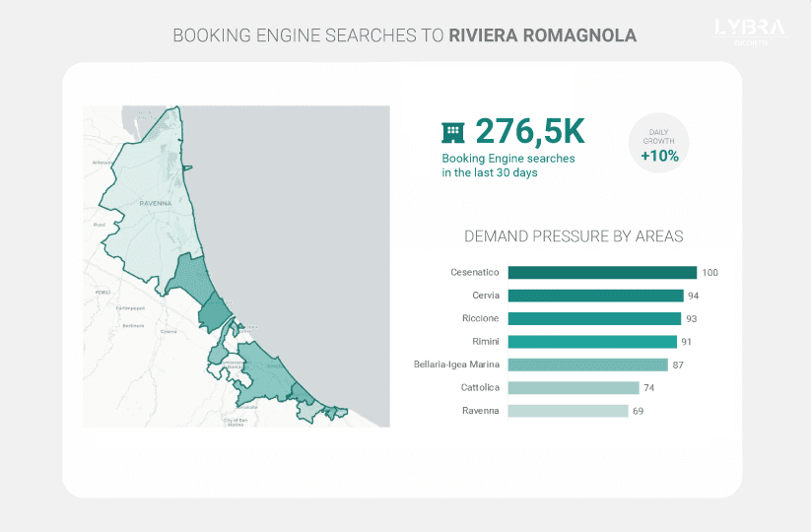Click the value '74' beside Cattolica
The width and height of the screenshot is (811, 532).
coord(649,388)
